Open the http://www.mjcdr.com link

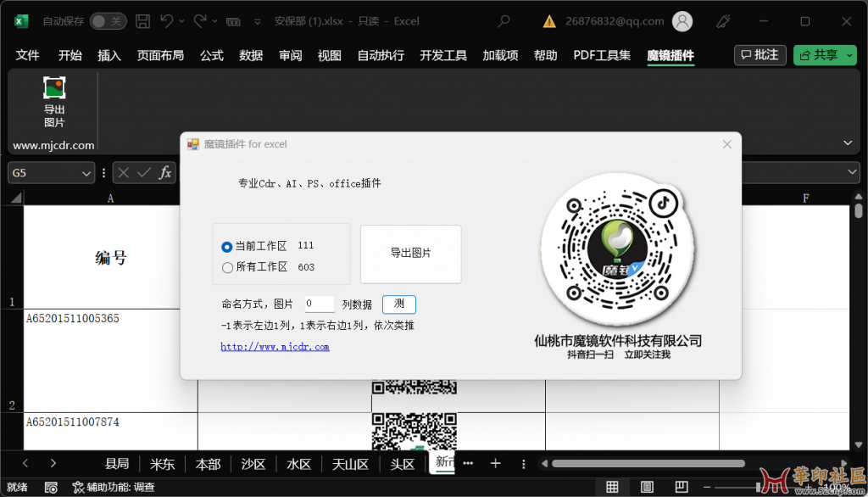tap(275, 347)
